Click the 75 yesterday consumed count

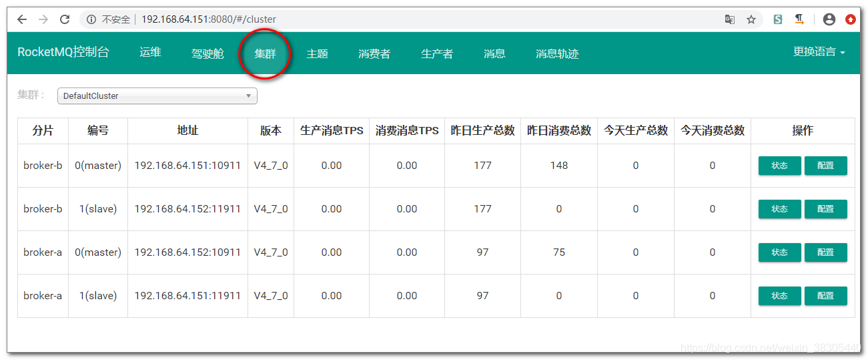coord(559,252)
